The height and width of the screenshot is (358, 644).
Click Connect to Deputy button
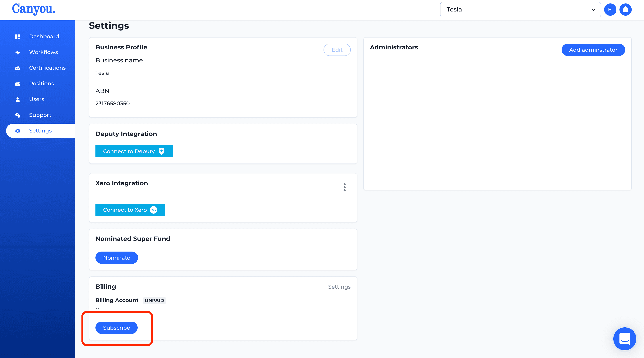[134, 151]
